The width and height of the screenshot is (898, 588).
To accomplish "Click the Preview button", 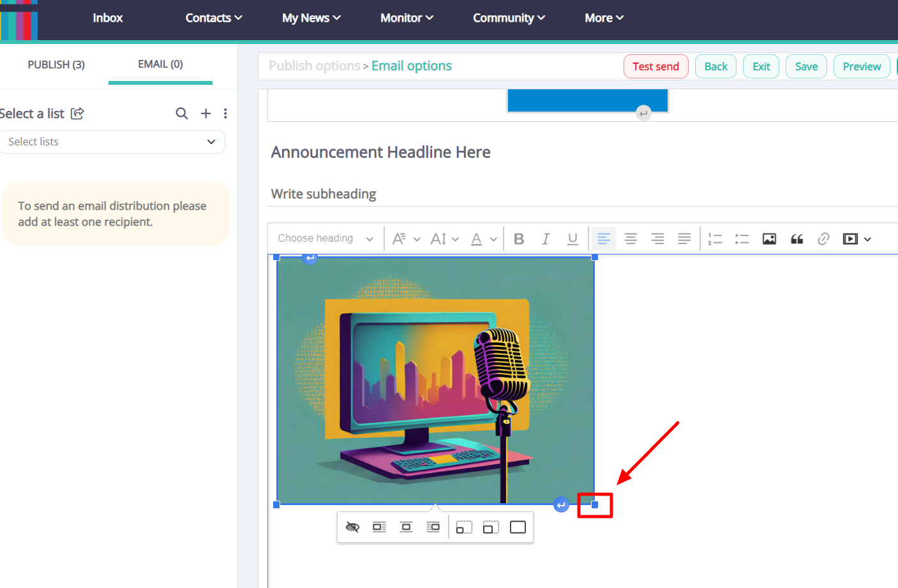I will point(861,66).
